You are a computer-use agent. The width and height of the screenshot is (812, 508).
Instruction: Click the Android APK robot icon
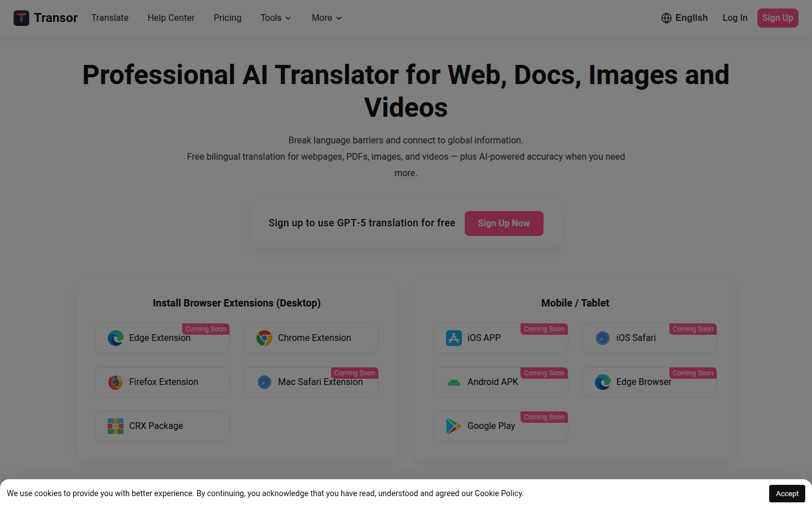(454, 382)
